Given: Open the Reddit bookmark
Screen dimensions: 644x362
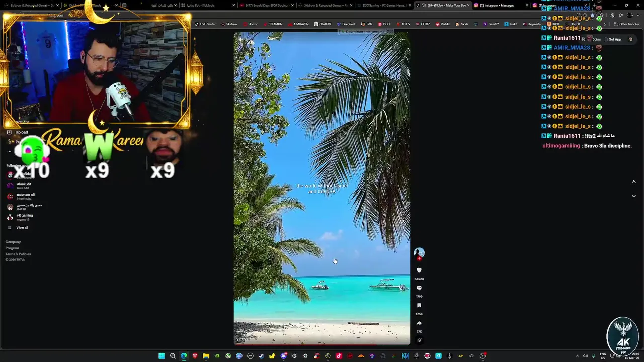Looking at the screenshot, I should point(443,24).
